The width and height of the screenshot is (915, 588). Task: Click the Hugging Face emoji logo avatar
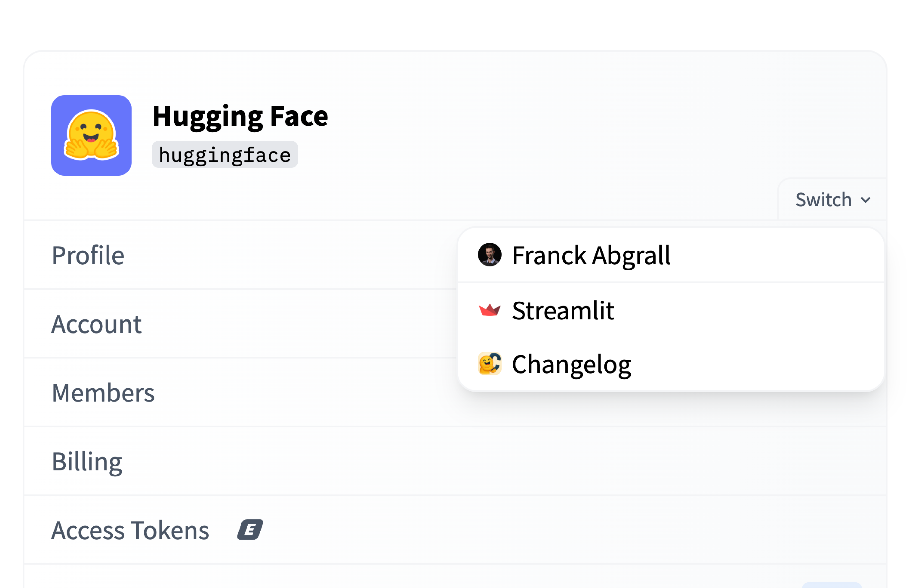pyautogui.click(x=91, y=136)
